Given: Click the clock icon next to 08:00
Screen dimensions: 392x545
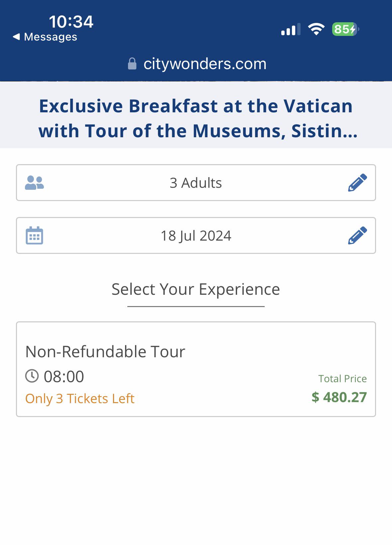Looking at the screenshot, I should 32,376.
